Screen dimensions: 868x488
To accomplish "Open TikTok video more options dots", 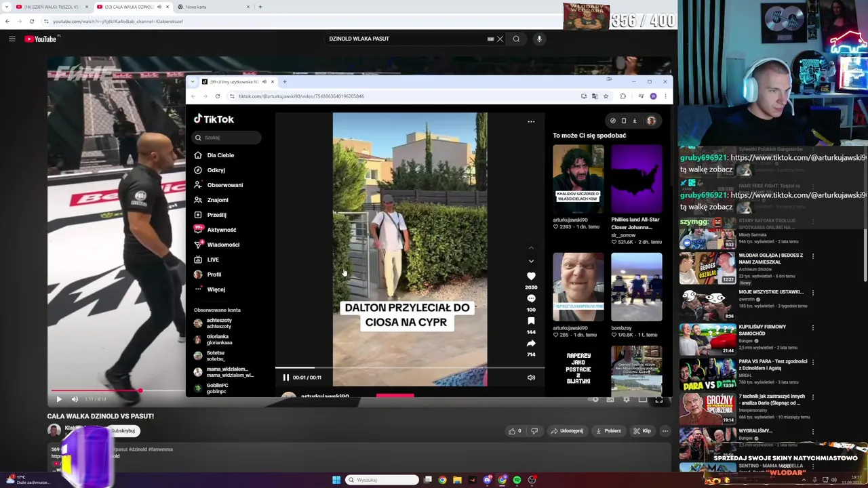I will click(x=531, y=122).
